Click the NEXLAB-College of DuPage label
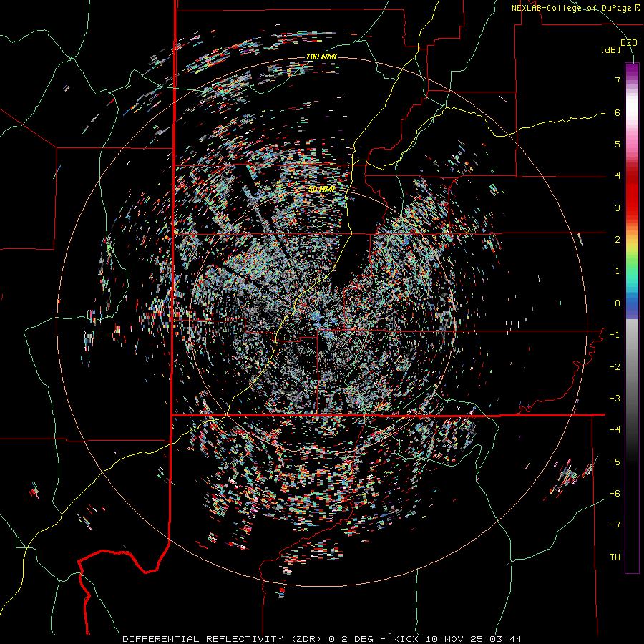Image resolution: width=644 pixels, height=644 pixels. click(573, 8)
